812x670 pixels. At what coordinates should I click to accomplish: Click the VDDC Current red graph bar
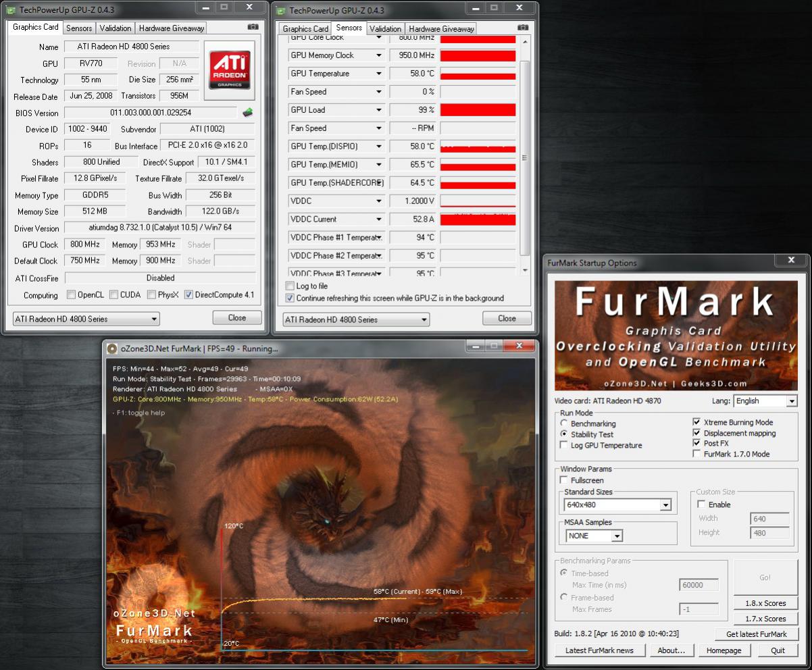[478, 220]
